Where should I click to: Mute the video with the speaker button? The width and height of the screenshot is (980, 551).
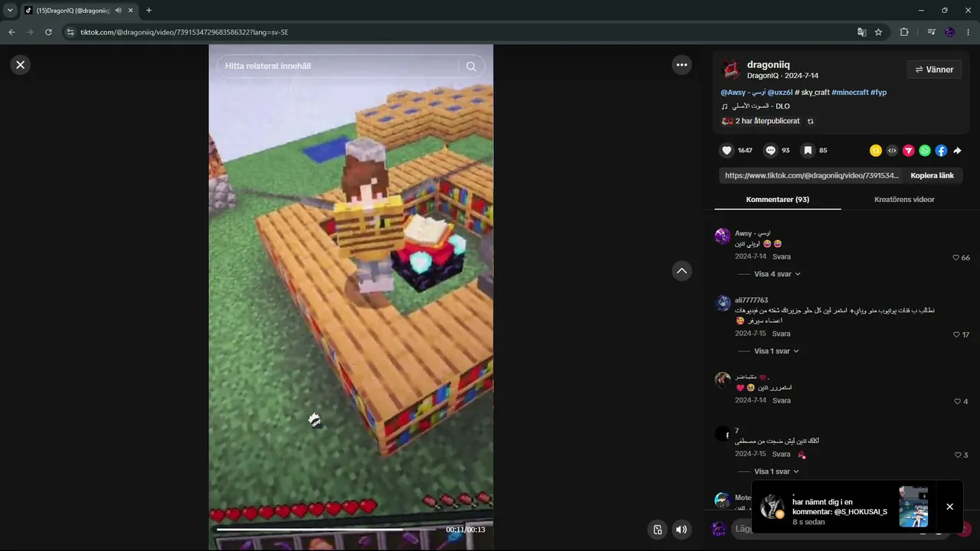pyautogui.click(x=681, y=530)
